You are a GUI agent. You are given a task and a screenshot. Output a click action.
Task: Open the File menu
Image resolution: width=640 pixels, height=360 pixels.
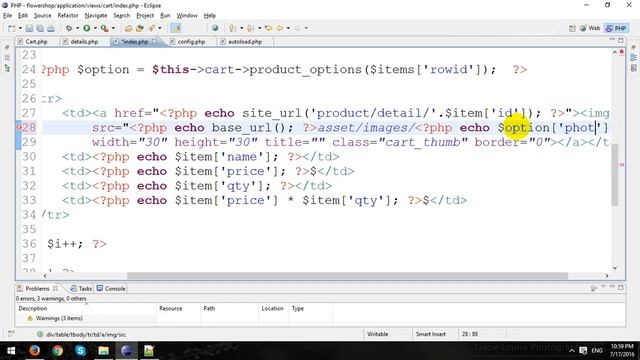7,16
